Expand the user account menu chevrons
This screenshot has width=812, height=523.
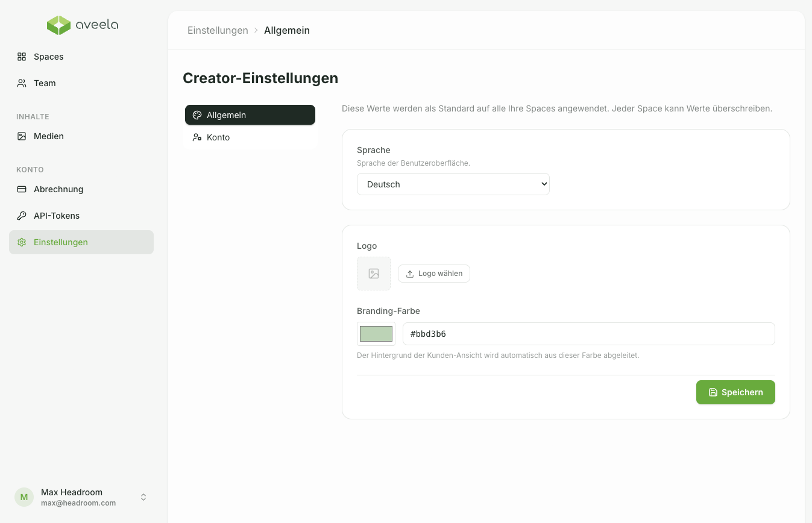[143, 497]
